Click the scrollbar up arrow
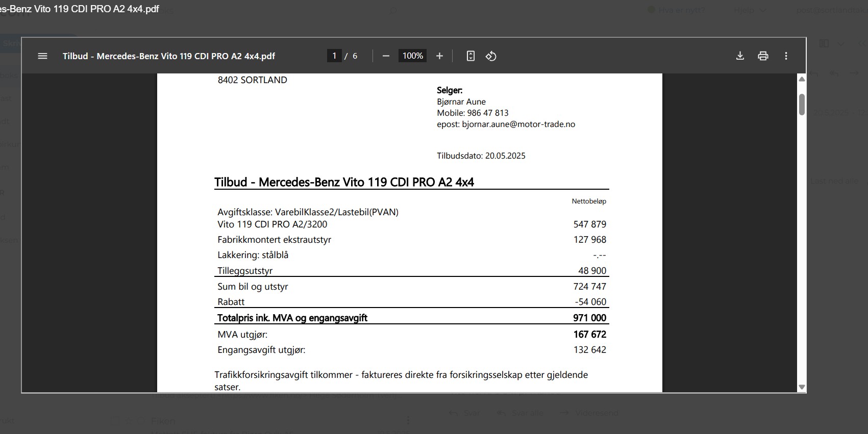 [802, 79]
